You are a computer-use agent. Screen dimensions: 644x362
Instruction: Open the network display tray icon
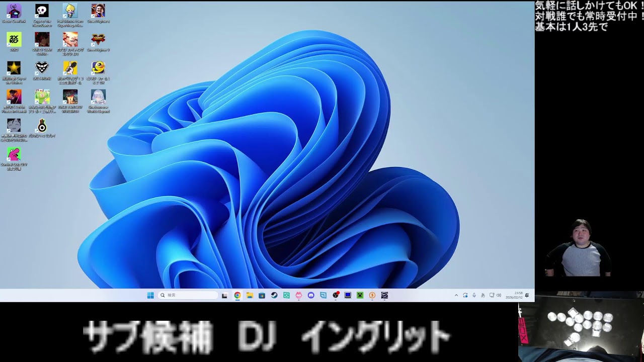coord(492,296)
